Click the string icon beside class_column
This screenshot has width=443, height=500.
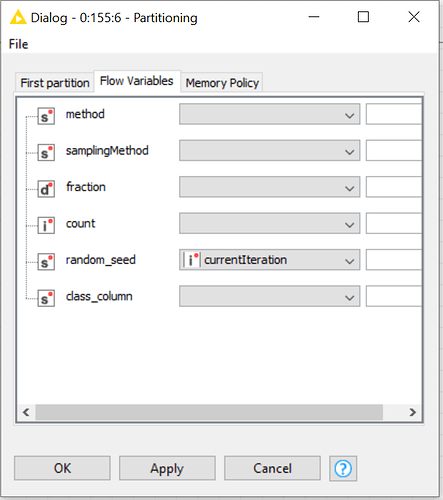[46, 298]
